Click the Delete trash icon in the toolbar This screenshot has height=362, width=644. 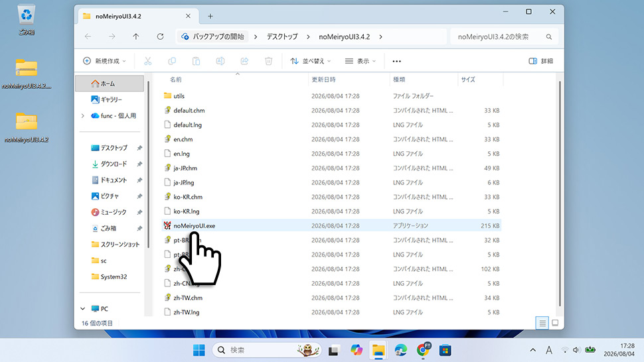click(x=269, y=61)
